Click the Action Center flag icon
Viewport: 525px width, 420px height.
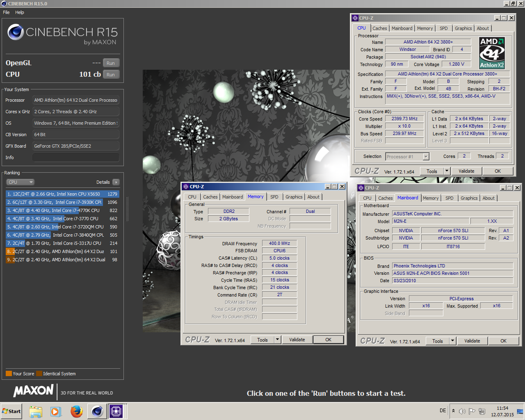point(472,411)
